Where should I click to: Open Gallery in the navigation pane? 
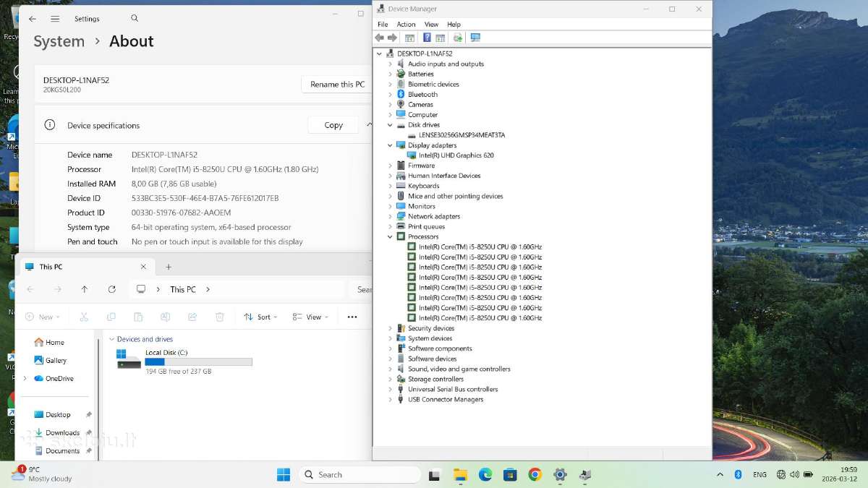click(51, 360)
